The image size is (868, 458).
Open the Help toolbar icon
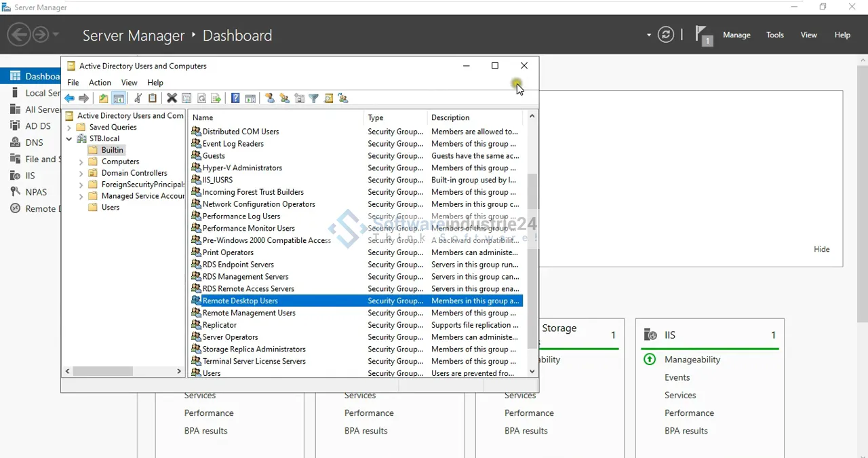[235, 98]
